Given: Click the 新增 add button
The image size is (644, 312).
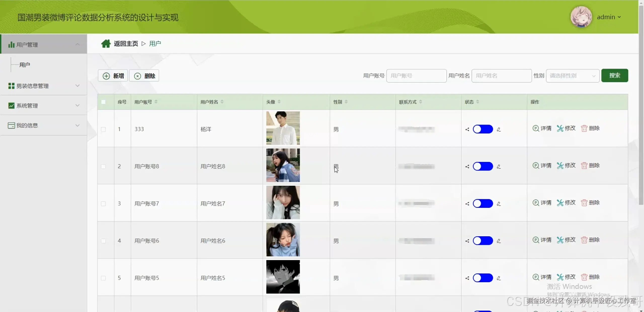Looking at the screenshot, I should pyautogui.click(x=113, y=76).
